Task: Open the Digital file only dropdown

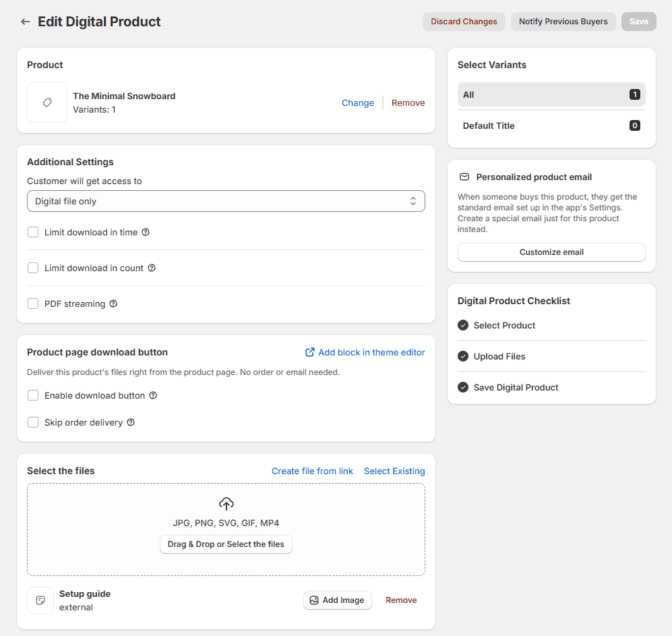Action: (x=226, y=201)
